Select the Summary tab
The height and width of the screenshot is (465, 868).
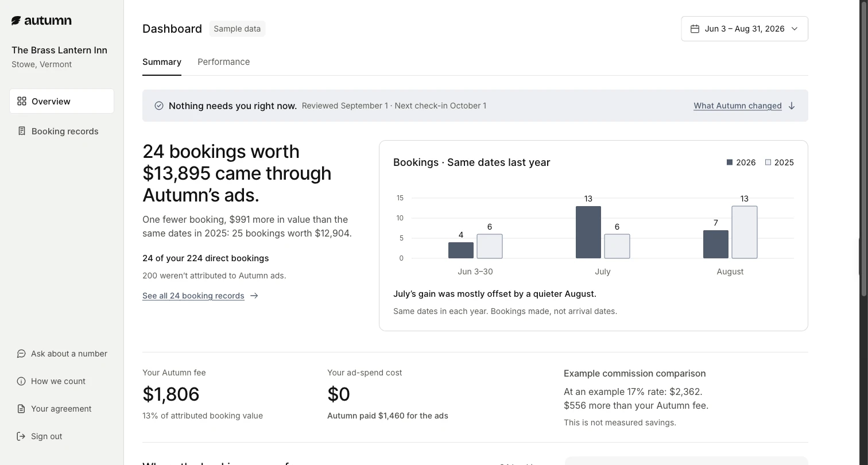click(162, 62)
